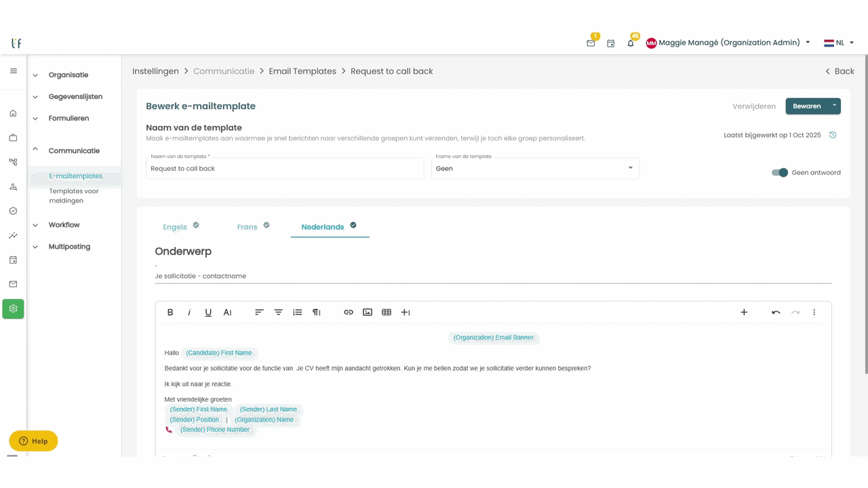Switch to the Engels language tab
The width and height of the screenshot is (868, 488).
tap(175, 227)
